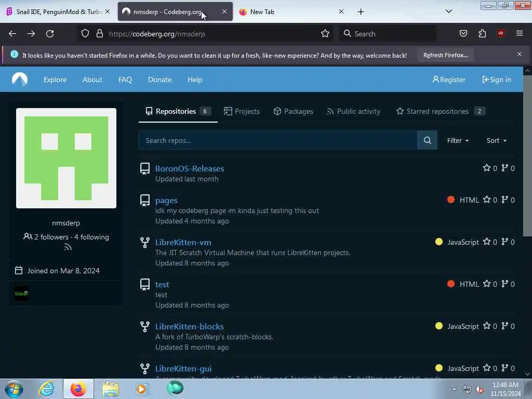Viewport: 532px width, 399px height.
Task: Click the star icon on BoronOS-Releases row
Action: pyautogui.click(x=486, y=168)
